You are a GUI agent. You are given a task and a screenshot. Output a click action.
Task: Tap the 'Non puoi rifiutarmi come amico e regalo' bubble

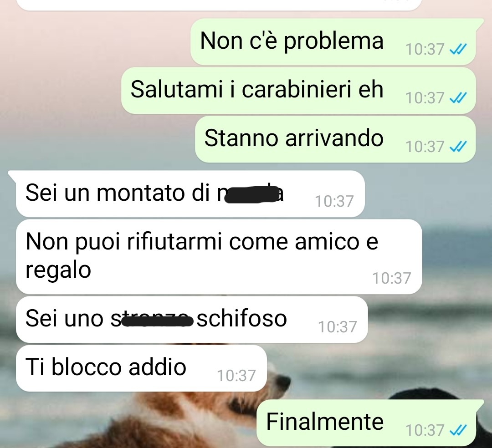pyautogui.click(x=219, y=256)
